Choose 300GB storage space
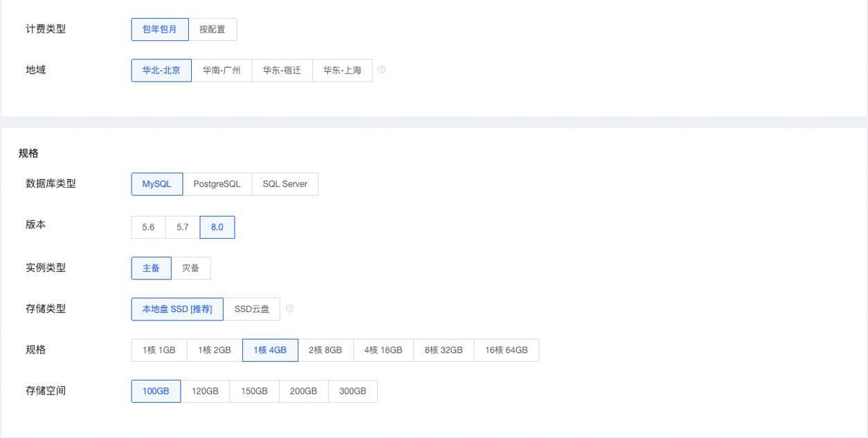 pyautogui.click(x=352, y=391)
